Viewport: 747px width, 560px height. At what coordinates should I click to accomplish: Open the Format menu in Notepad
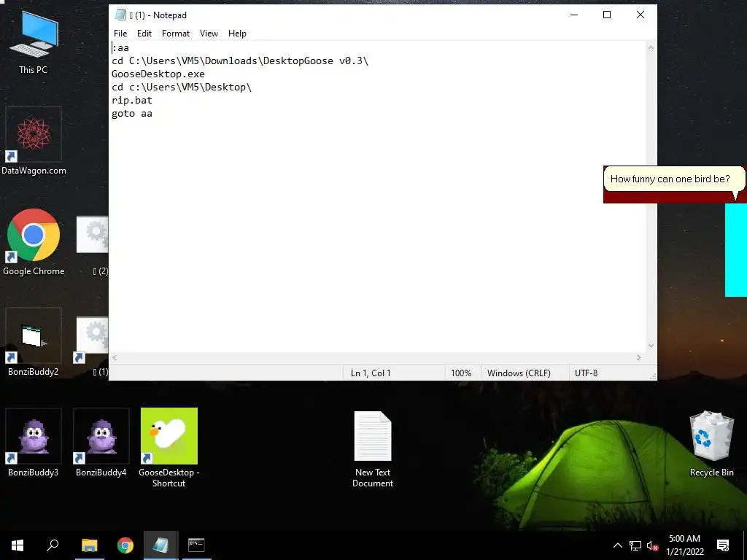175,34
